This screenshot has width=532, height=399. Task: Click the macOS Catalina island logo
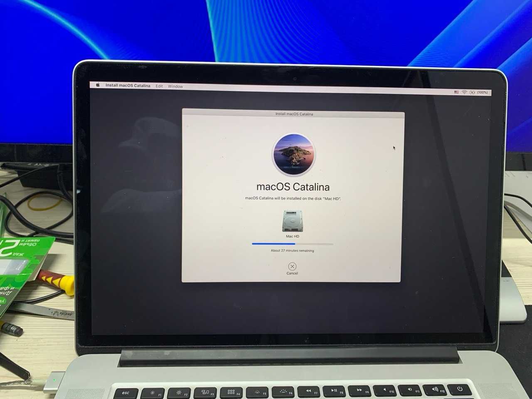click(294, 154)
